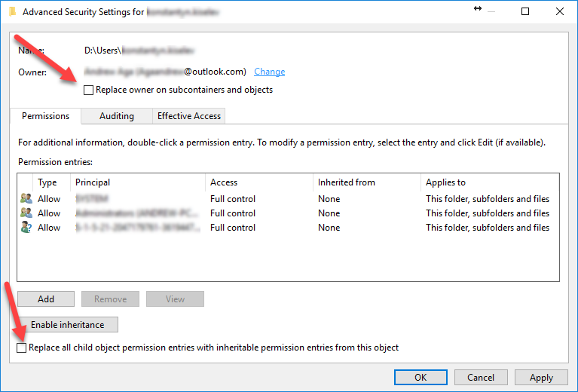The image size is (578, 392).
Task: Click the Change owner link
Action: point(270,72)
